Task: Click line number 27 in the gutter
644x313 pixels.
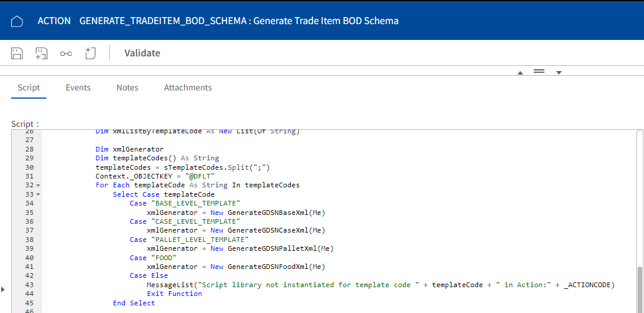Action: pyautogui.click(x=29, y=140)
